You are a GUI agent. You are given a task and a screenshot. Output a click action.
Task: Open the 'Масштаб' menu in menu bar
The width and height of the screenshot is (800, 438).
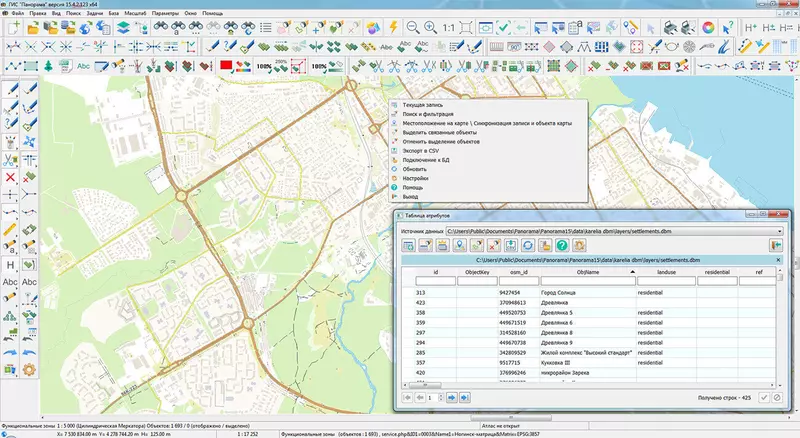[137, 11]
